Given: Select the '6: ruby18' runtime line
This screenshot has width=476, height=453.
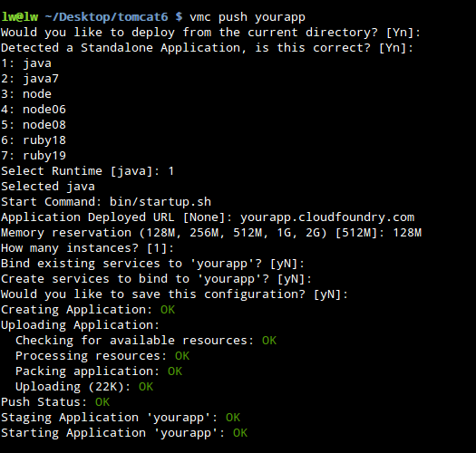Looking at the screenshot, I should coord(34,140).
